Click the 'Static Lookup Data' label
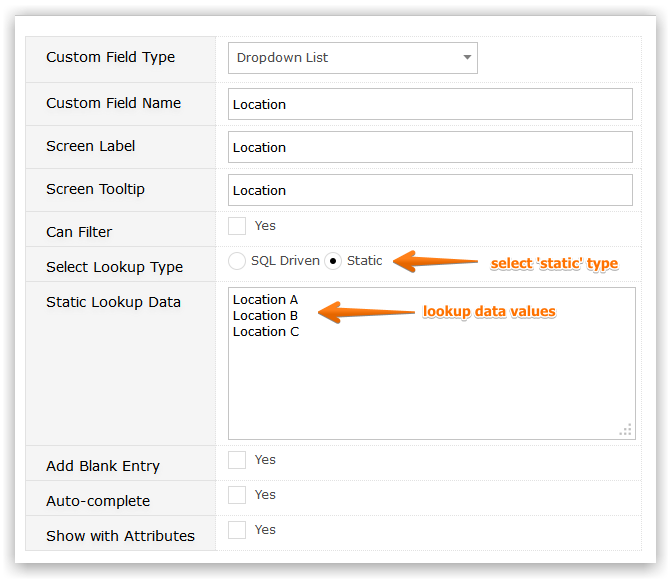 pyautogui.click(x=113, y=302)
